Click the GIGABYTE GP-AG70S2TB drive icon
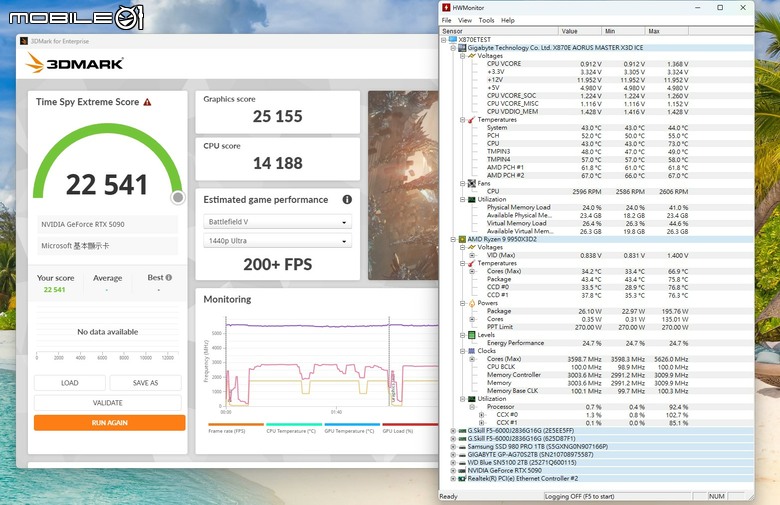The height and width of the screenshot is (505, 780). (x=462, y=455)
